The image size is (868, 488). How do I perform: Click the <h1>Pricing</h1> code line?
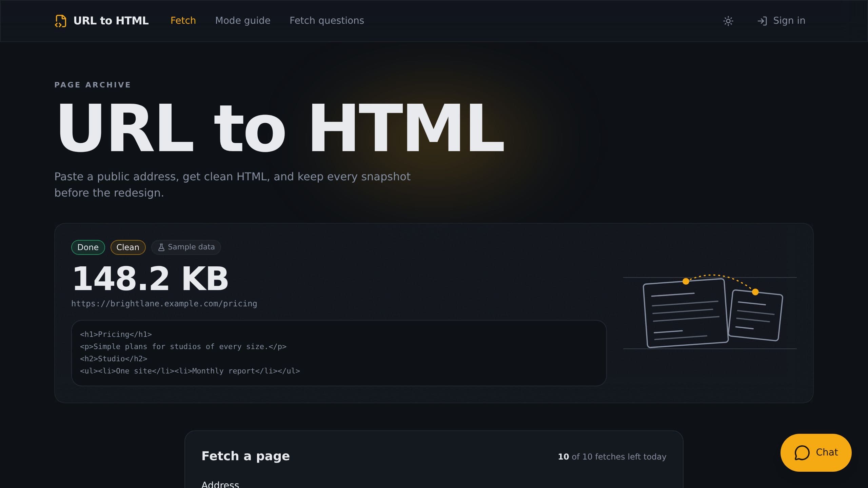[x=116, y=334]
